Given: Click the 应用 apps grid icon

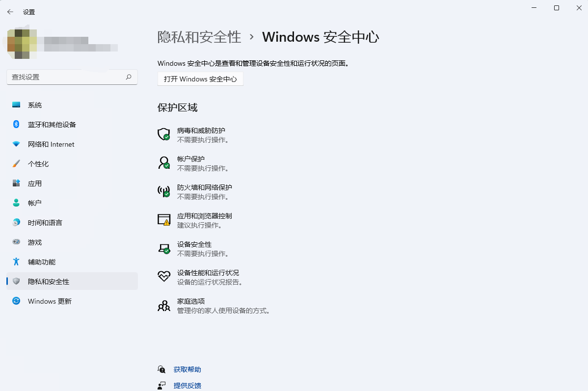Looking at the screenshot, I should click(16, 183).
